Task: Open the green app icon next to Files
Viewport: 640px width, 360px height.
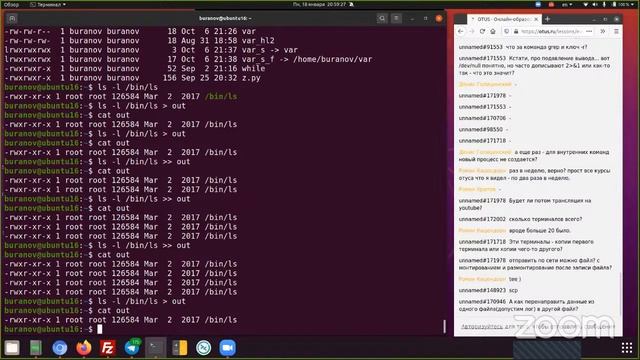Action: point(36,348)
